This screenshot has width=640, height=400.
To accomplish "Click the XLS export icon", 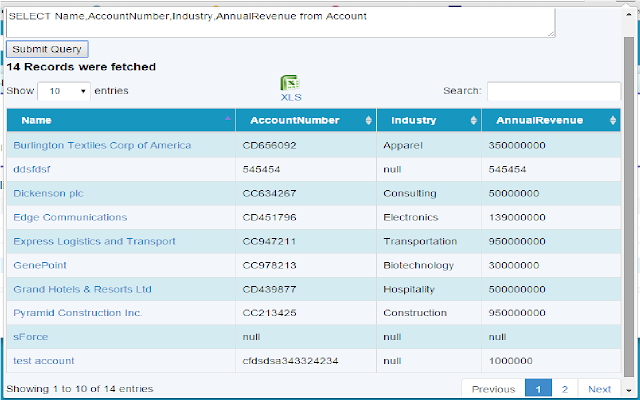I will tap(291, 86).
